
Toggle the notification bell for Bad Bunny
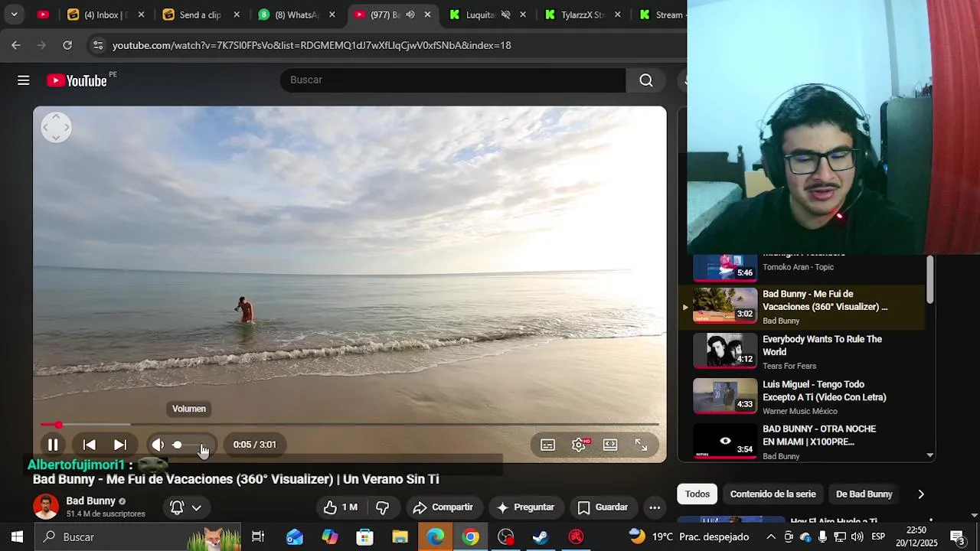coord(177,507)
